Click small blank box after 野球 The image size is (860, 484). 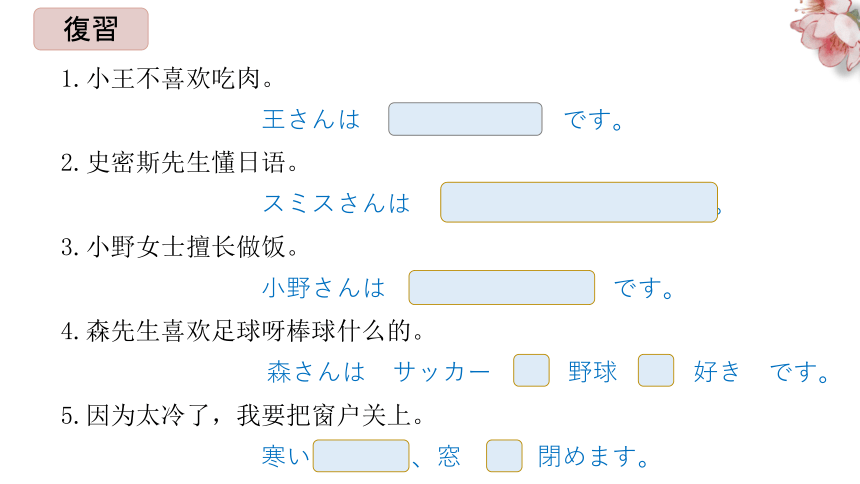click(656, 370)
